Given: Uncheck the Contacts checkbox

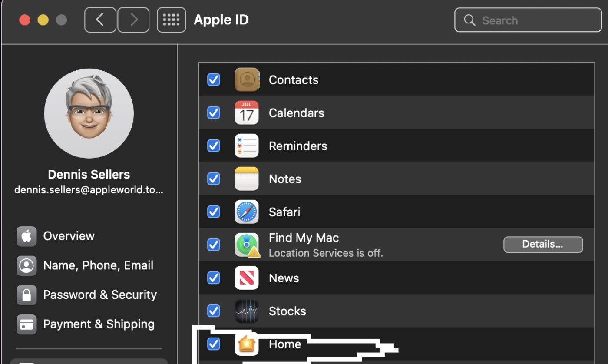Looking at the screenshot, I should click(214, 79).
